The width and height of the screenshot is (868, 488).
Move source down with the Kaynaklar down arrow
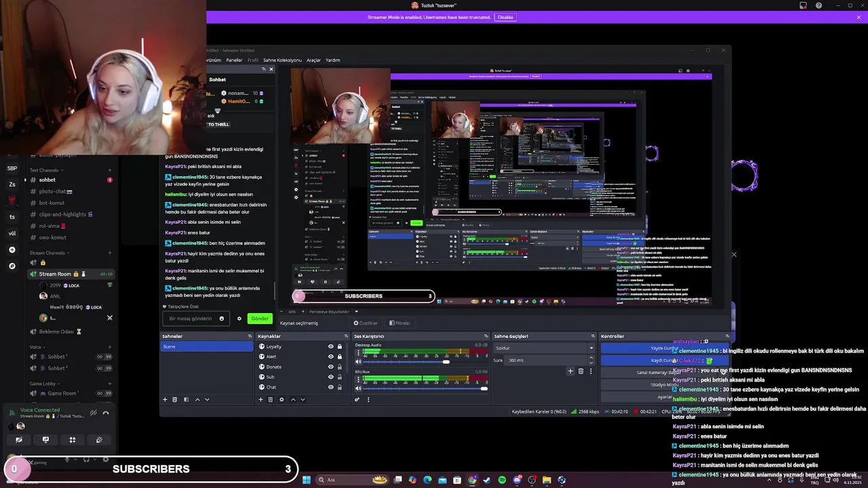click(302, 399)
